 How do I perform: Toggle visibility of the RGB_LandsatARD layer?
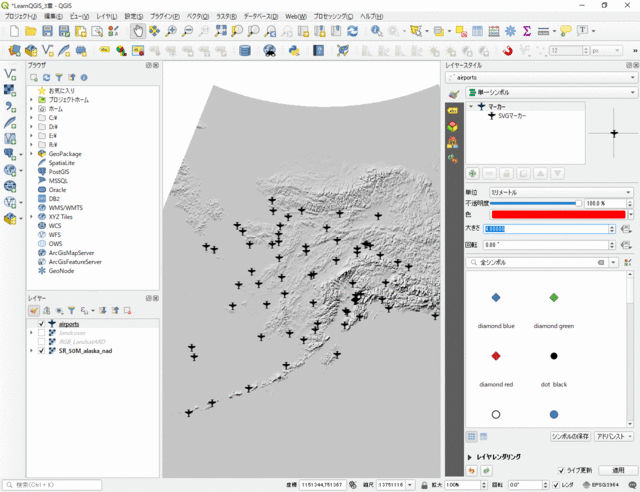41,342
